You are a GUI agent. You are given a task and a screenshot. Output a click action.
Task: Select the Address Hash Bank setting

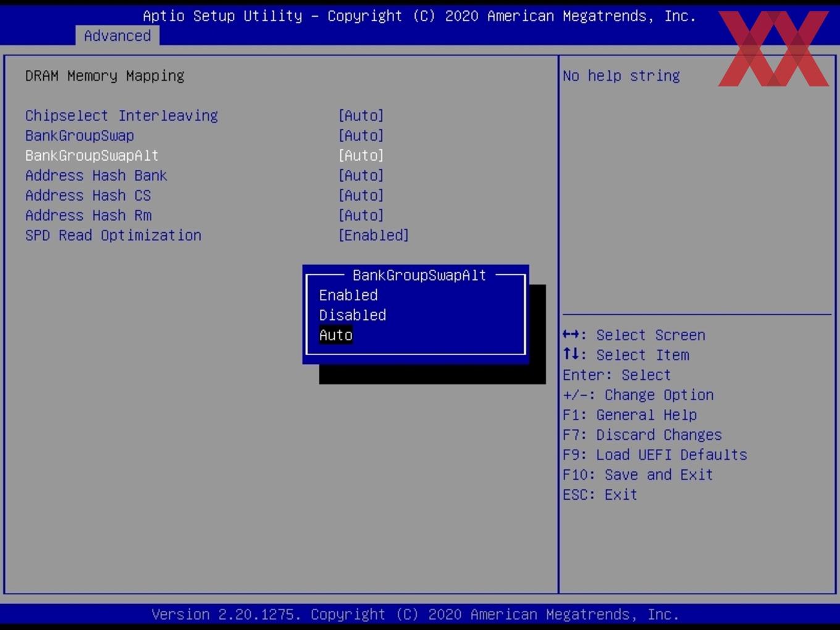pos(96,175)
